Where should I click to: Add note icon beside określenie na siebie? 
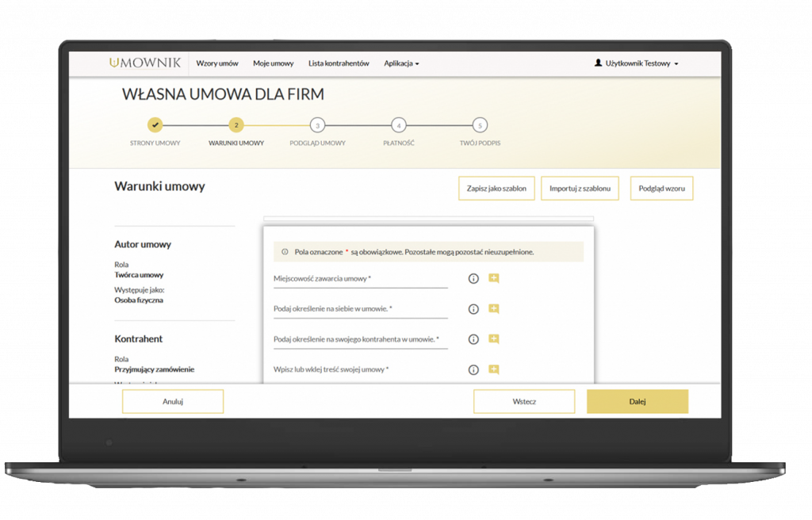(494, 308)
